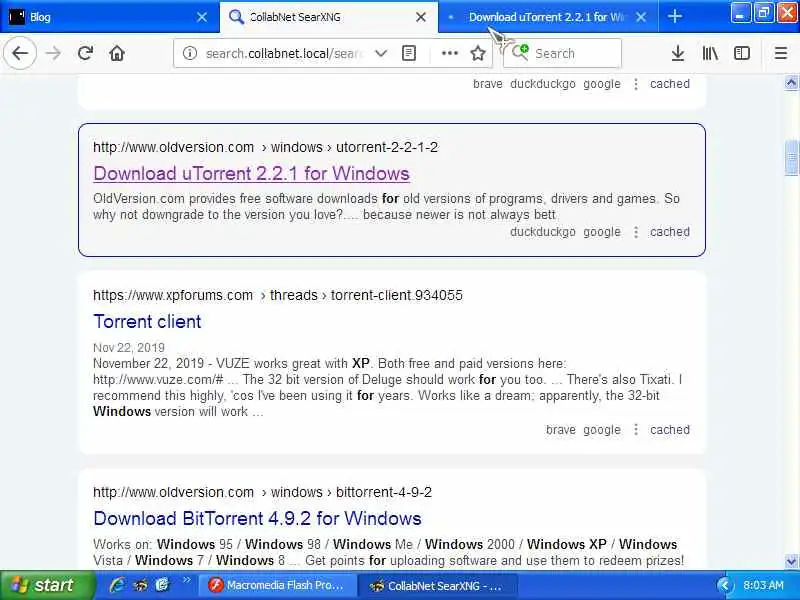The height and width of the screenshot is (600, 800).
Task: Open address bar history dropdown arrow
Action: pos(381,53)
